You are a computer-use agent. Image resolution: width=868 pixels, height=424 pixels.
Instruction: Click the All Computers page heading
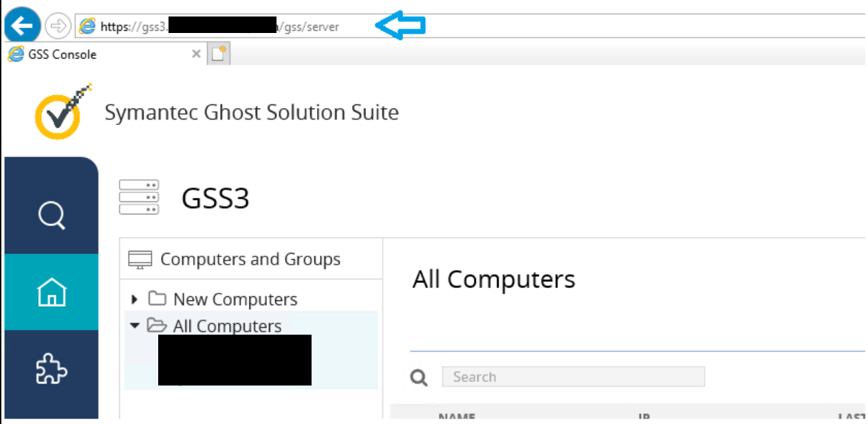click(x=494, y=280)
